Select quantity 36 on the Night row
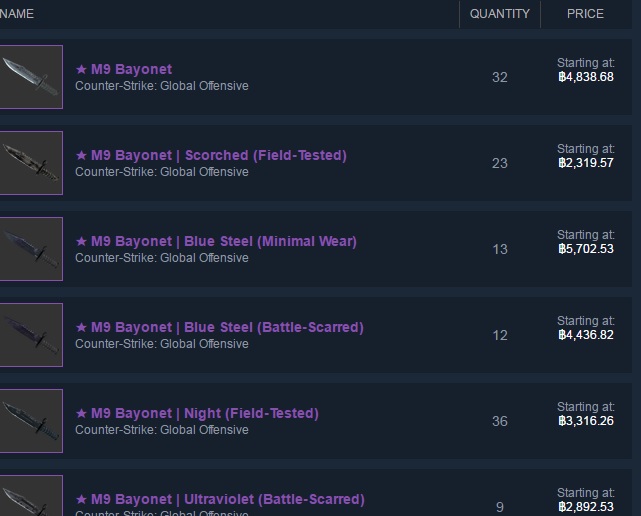Screen dimensions: 641x516 pos(500,421)
